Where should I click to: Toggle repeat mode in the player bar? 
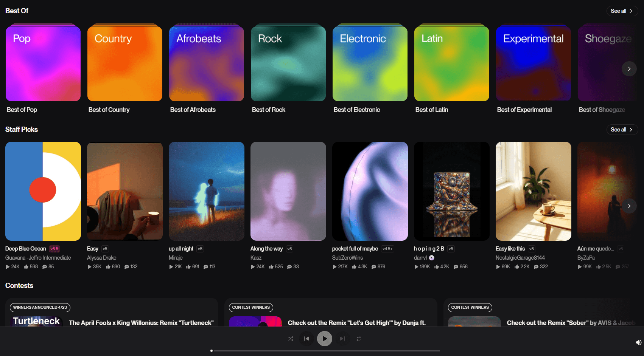pos(359,339)
